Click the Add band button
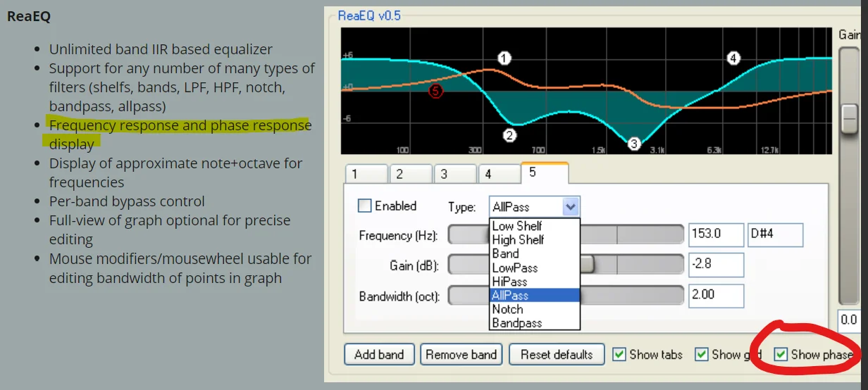The image size is (868, 390). 379,354
